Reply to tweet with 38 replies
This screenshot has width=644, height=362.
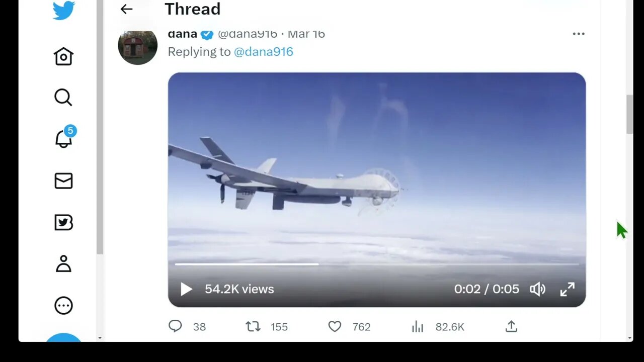[175, 327]
